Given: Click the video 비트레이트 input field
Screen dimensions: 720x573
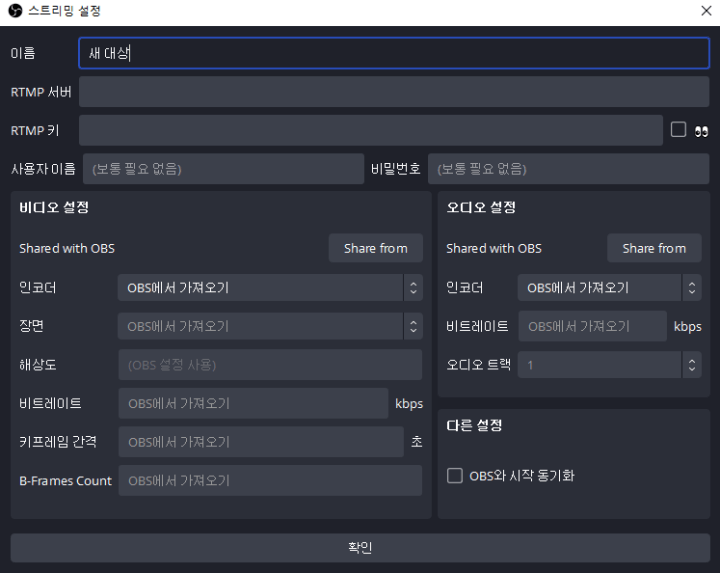Looking at the screenshot, I should pos(253,403).
